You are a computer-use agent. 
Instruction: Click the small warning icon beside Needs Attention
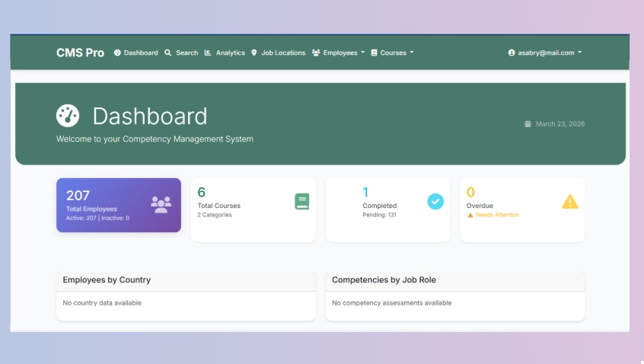(x=470, y=215)
